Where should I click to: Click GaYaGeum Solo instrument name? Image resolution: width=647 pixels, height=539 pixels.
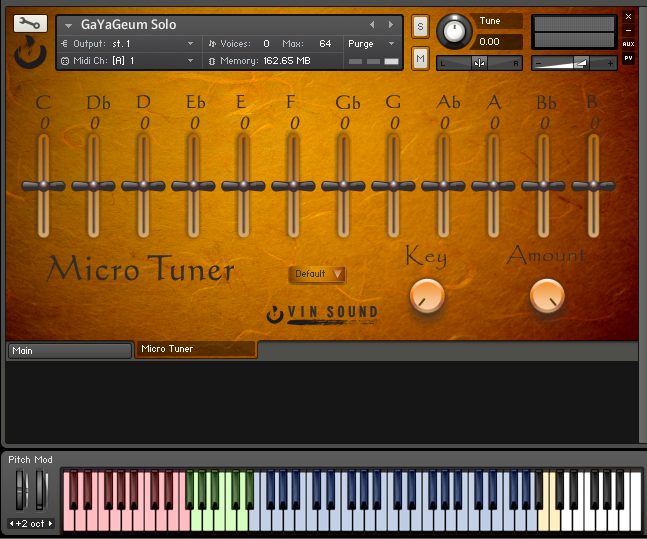click(129, 25)
